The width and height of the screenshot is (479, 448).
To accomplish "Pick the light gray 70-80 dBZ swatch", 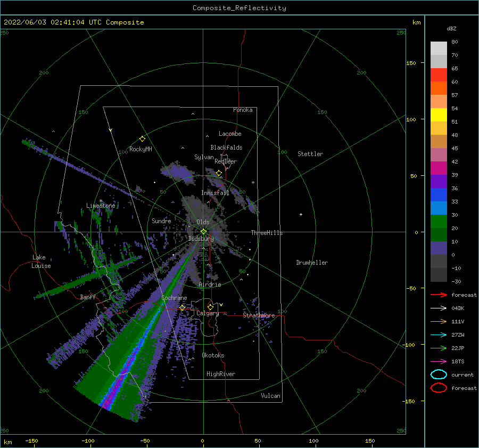I will coord(439,48).
